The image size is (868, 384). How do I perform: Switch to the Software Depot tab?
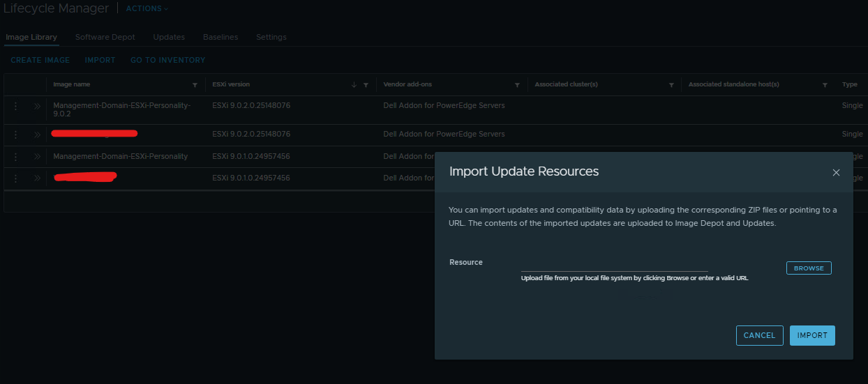click(x=105, y=37)
